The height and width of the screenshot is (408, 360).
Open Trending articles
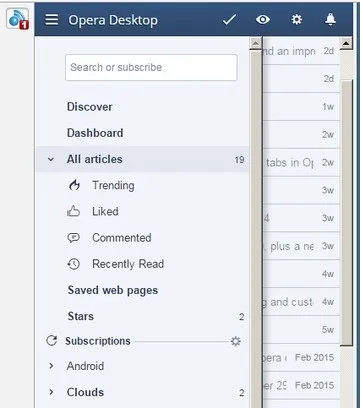pyautogui.click(x=113, y=186)
